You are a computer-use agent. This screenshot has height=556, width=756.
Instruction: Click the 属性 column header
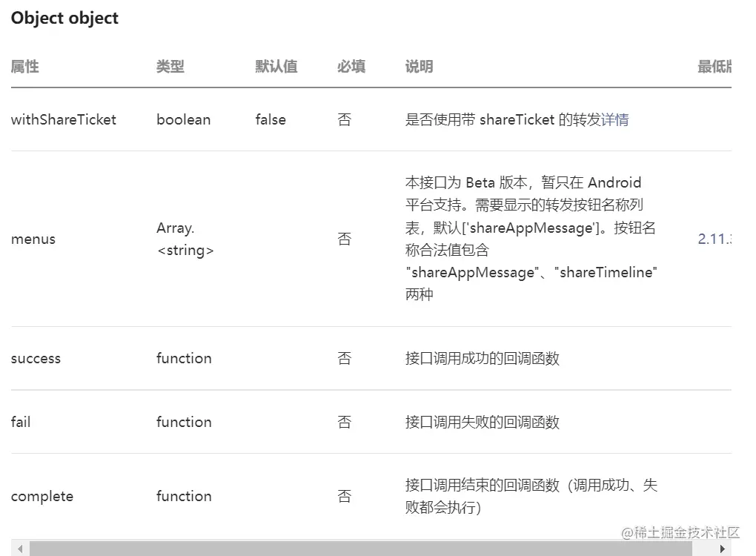click(x=24, y=67)
